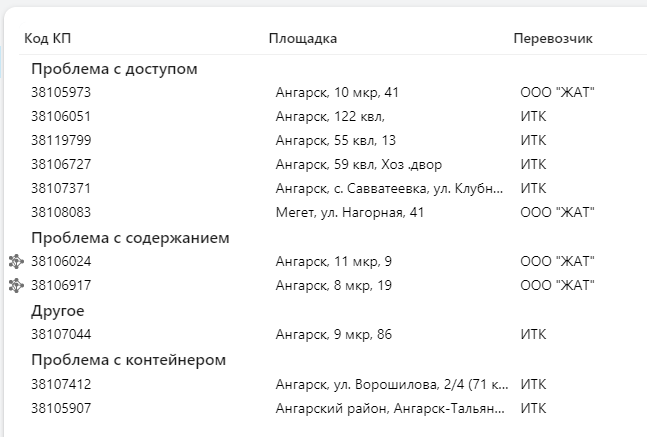Image resolution: width=647 pixels, height=437 pixels.
Task: Click the network icon beside row 38106917
Action: click(15, 286)
